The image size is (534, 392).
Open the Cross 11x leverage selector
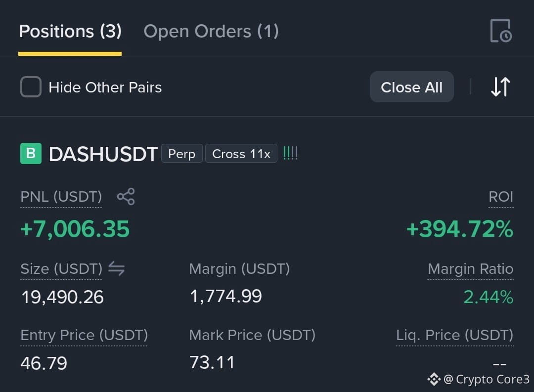pos(241,154)
